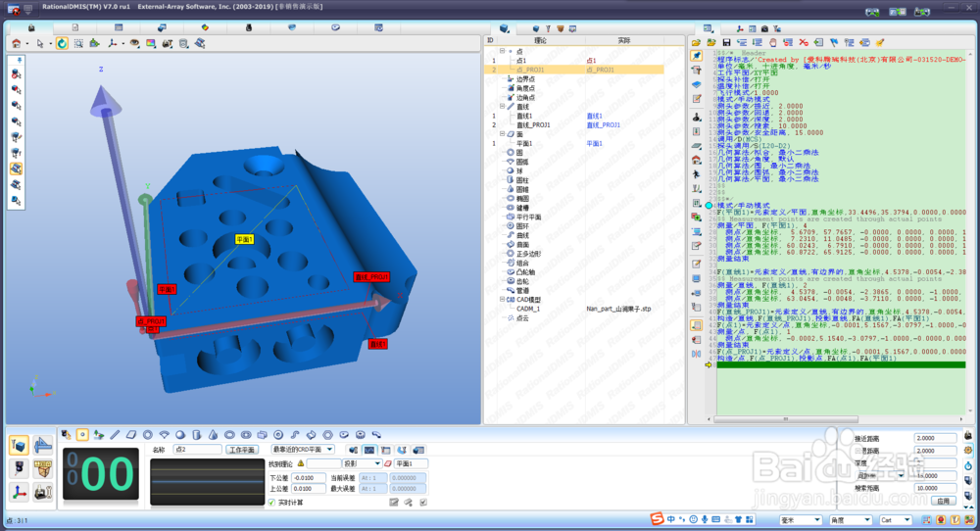Switch to the top tab with black probe icon
The width and height of the screenshot is (980, 531).
249,27
